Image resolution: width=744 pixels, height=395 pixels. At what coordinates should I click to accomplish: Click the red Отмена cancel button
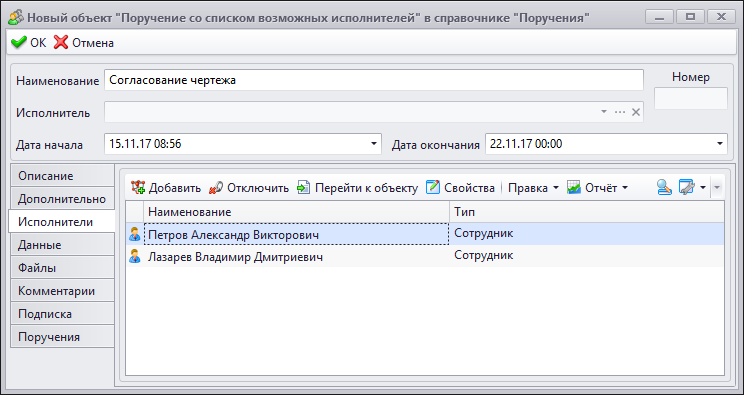(x=84, y=43)
